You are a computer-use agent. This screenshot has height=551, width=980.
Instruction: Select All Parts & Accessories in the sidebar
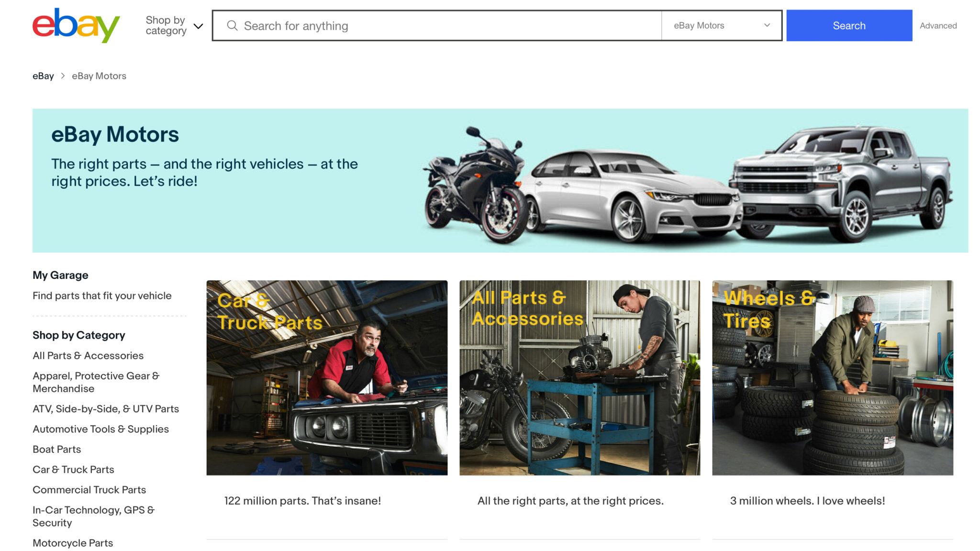click(x=88, y=355)
